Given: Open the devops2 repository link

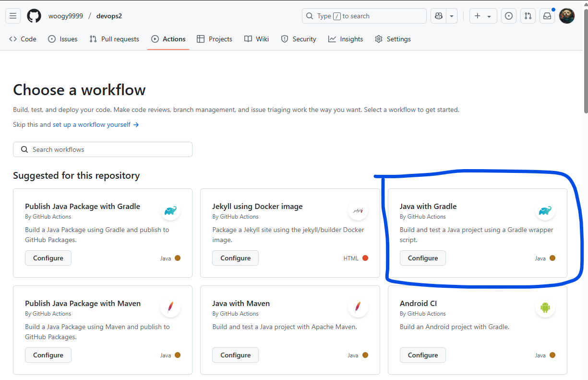Looking at the screenshot, I should point(109,16).
